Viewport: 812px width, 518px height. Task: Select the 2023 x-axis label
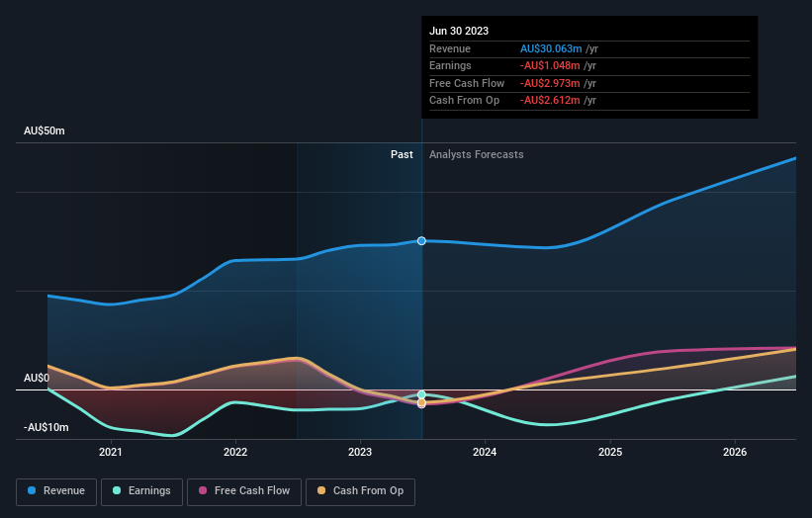tap(360, 452)
